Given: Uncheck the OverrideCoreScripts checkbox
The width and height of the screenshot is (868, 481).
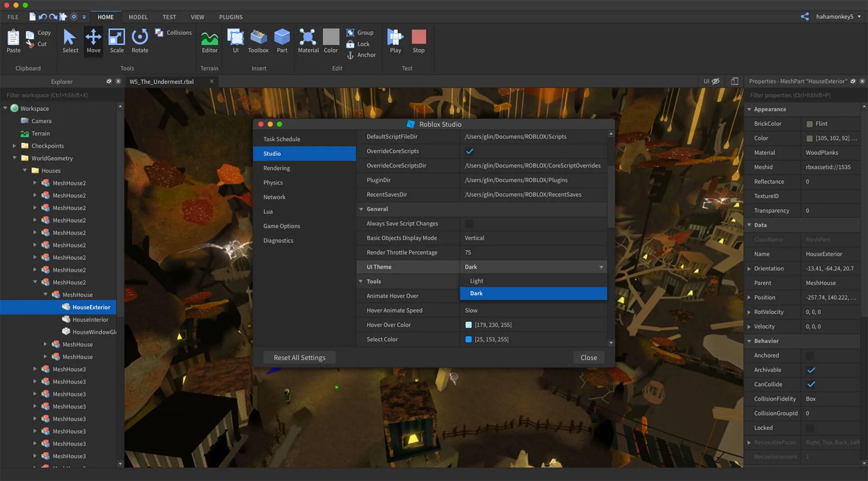Looking at the screenshot, I should pos(470,151).
